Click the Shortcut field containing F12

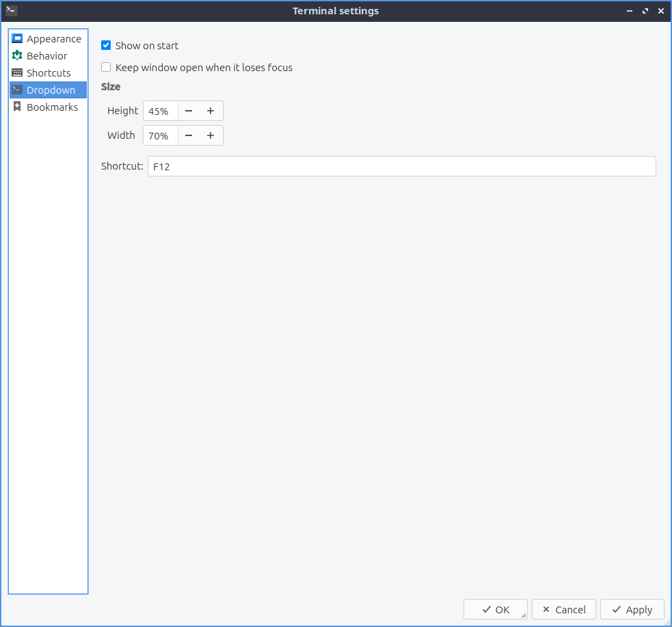(401, 166)
